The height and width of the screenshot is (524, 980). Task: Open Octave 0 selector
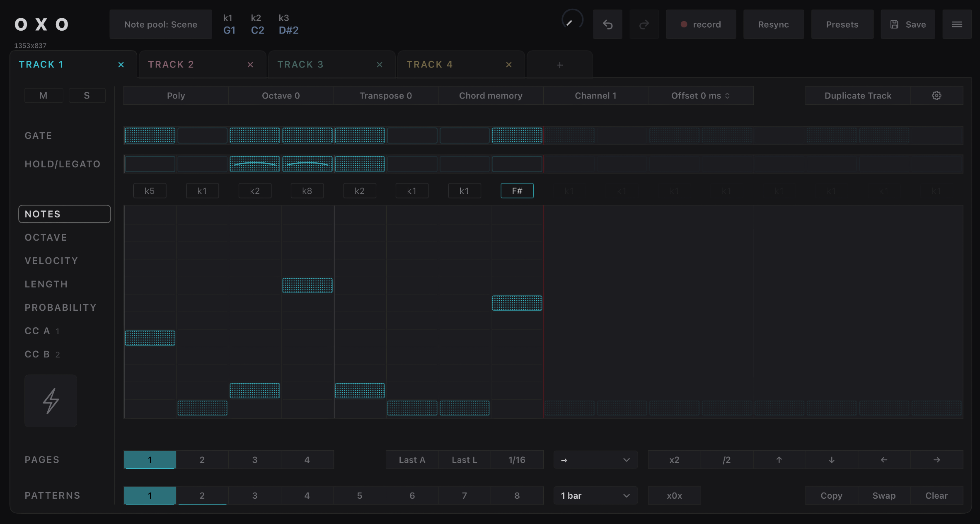(x=281, y=96)
